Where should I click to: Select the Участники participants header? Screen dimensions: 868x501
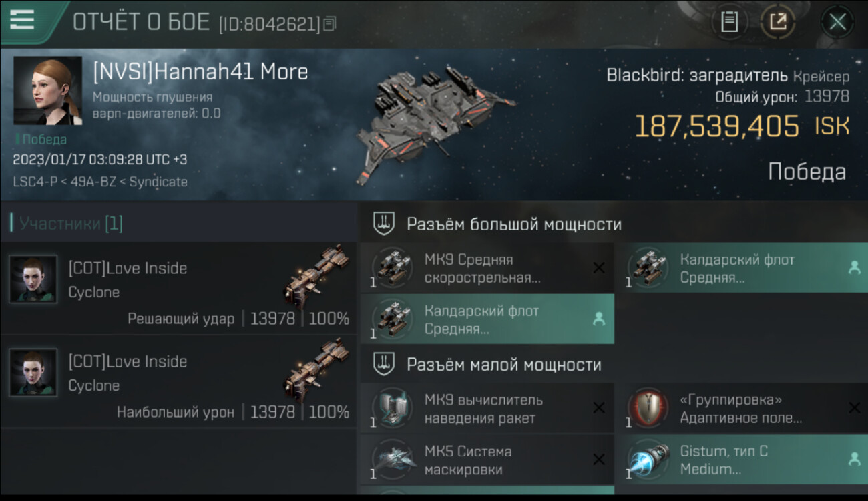(67, 223)
